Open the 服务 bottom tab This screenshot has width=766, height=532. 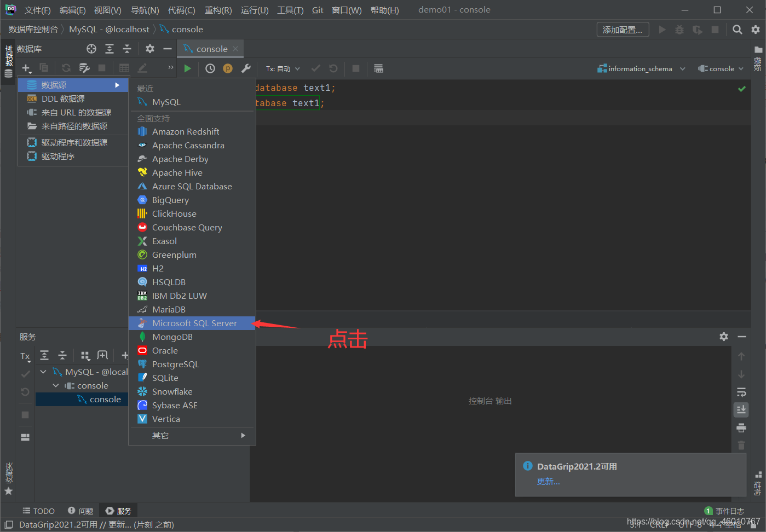(118, 511)
